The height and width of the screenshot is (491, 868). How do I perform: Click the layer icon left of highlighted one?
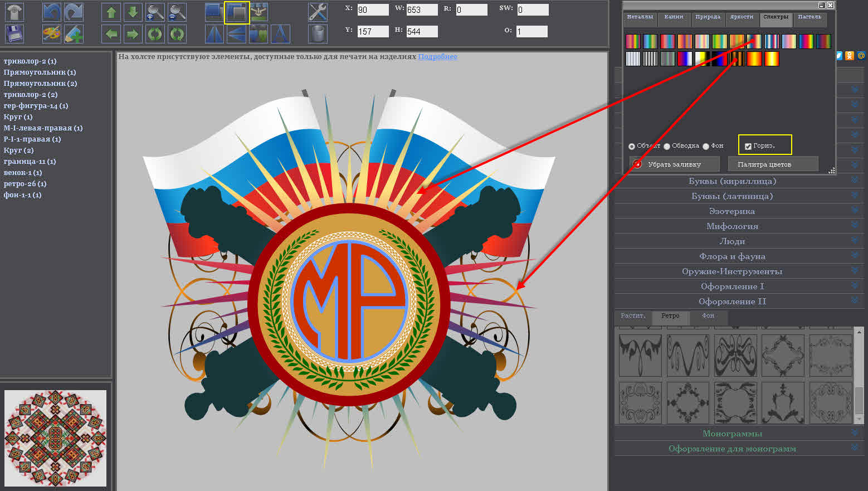214,12
